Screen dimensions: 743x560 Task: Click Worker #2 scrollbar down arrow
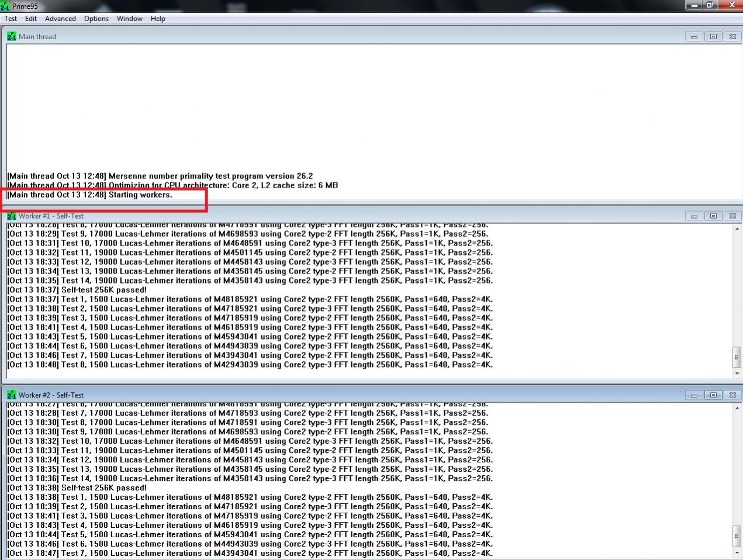737,553
